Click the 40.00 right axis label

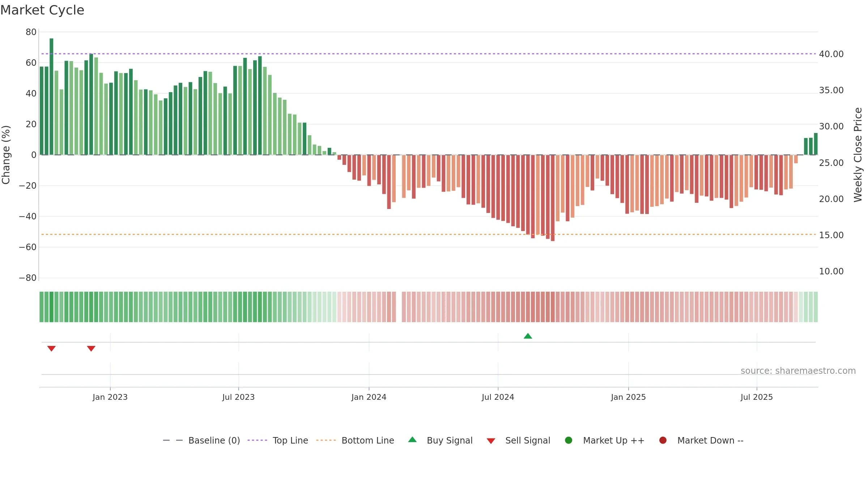831,54
